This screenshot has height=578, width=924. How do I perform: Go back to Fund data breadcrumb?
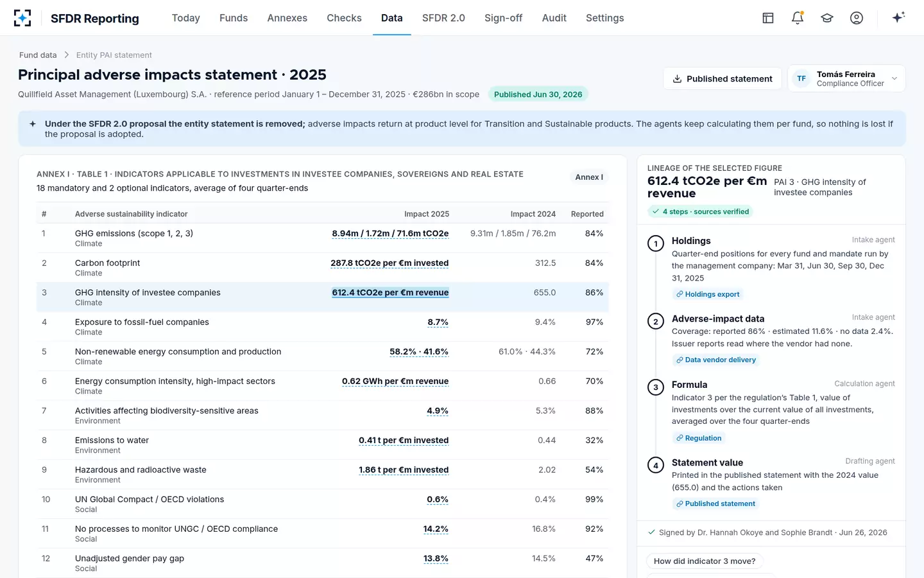tap(38, 55)
